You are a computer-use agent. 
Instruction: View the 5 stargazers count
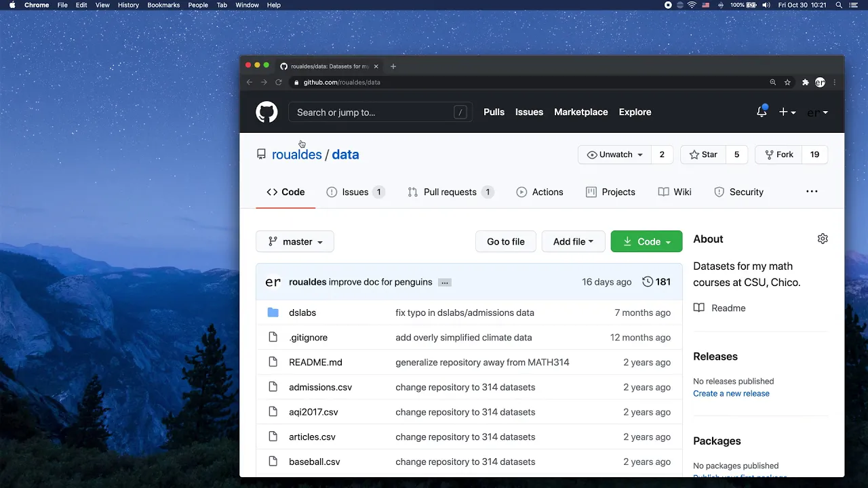click(x=736, y=155)
